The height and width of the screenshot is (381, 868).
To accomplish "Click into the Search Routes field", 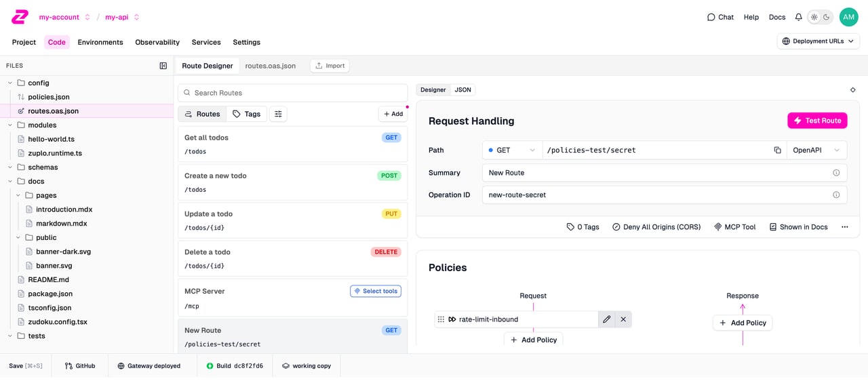I will tap(293, 93).
